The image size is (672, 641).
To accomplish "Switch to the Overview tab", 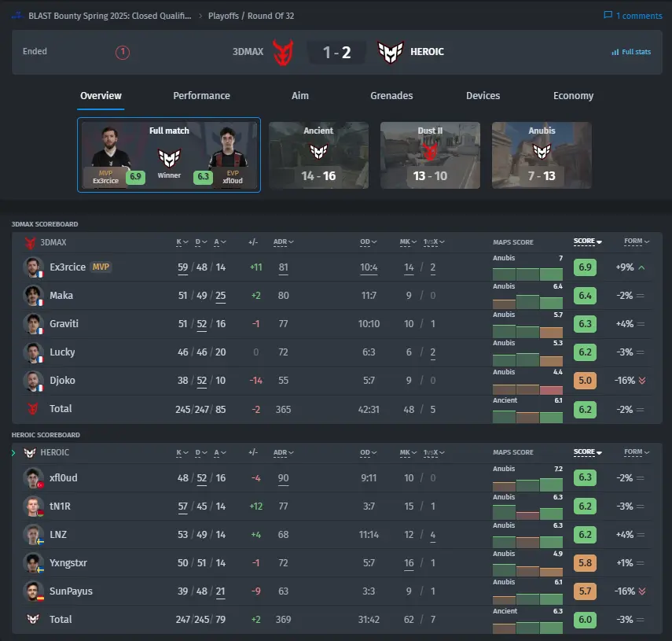I will [x=101, y=96].
